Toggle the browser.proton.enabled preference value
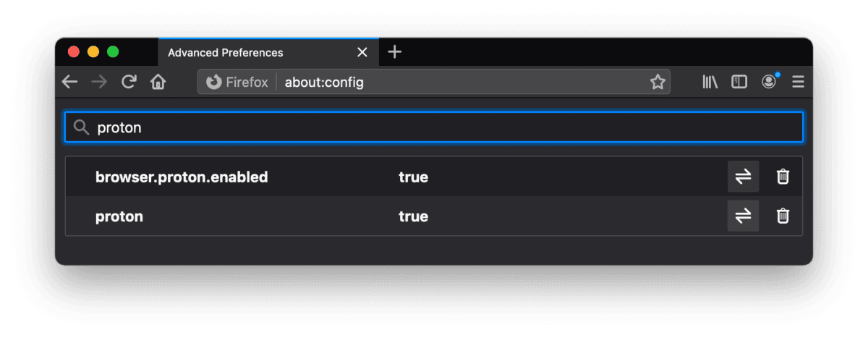Screen dimensions: 868x338 [x=743, y=177]
